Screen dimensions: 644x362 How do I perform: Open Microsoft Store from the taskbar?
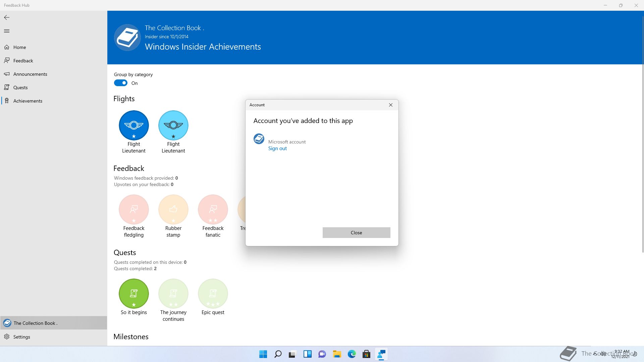pos(367,354)
